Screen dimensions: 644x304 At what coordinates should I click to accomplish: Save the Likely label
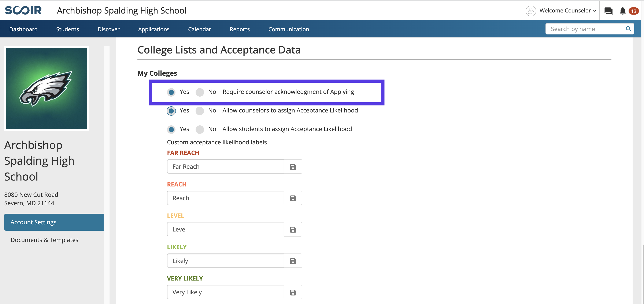(x=293, y=261)
